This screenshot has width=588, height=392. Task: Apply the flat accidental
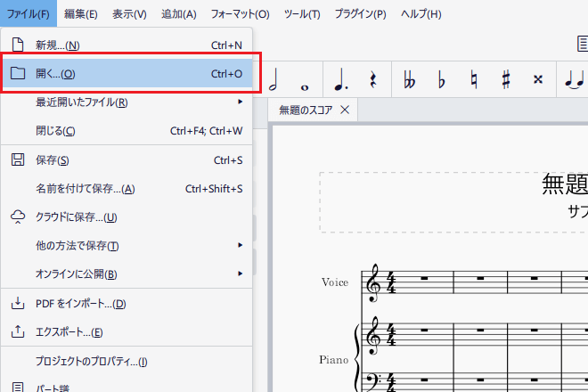coord(441,79)
